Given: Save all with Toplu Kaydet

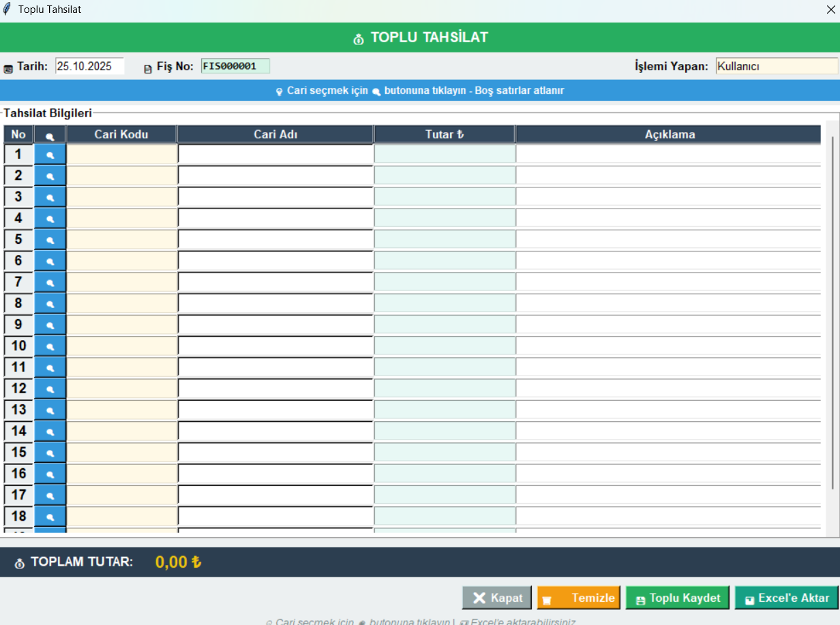Looking at the screenshot, I should coord(677,598).
